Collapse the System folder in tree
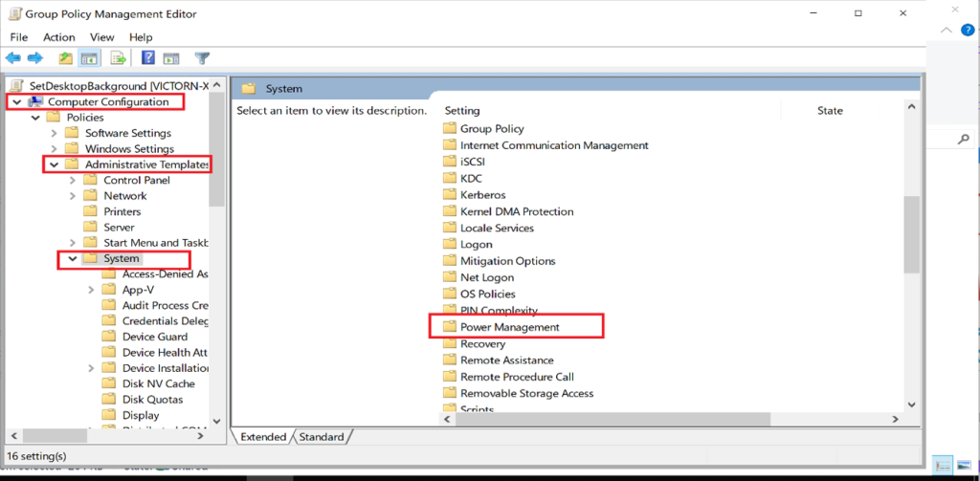The height and width of the screenshot is (481, 980). coord(72,259)
